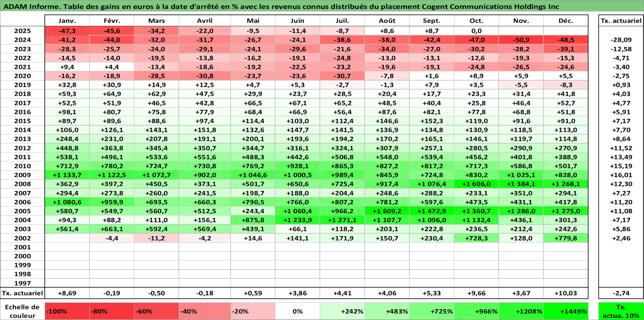This screenshot has width=644, height=320.
Task: Select cell +152,3 in 2015 row
Action: coord(432,121)
